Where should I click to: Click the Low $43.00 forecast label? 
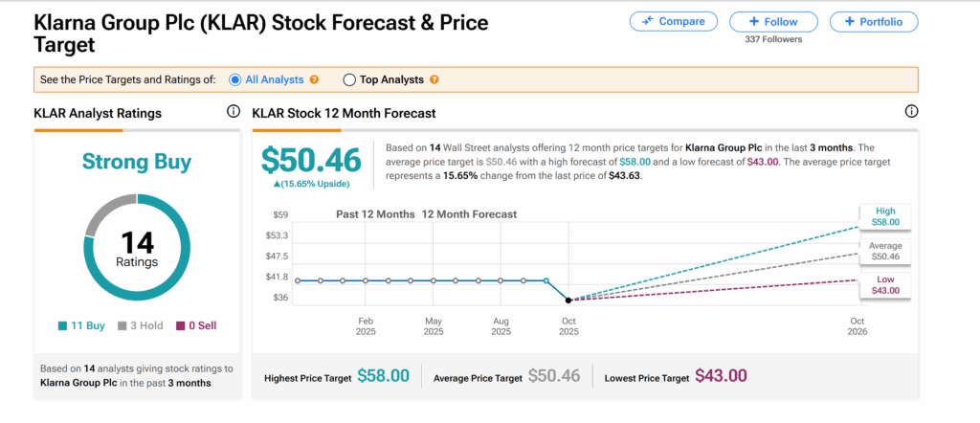(885, 285)
